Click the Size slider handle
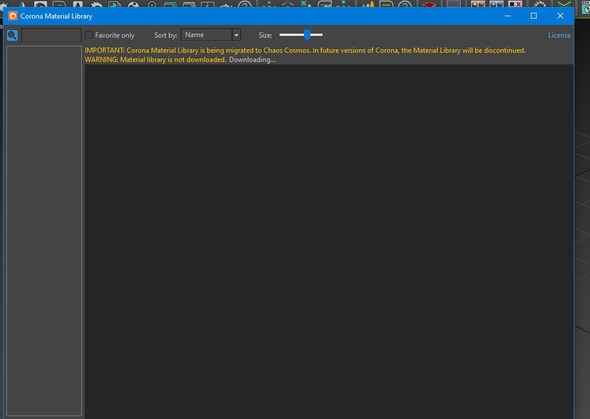 pos(307,35)
